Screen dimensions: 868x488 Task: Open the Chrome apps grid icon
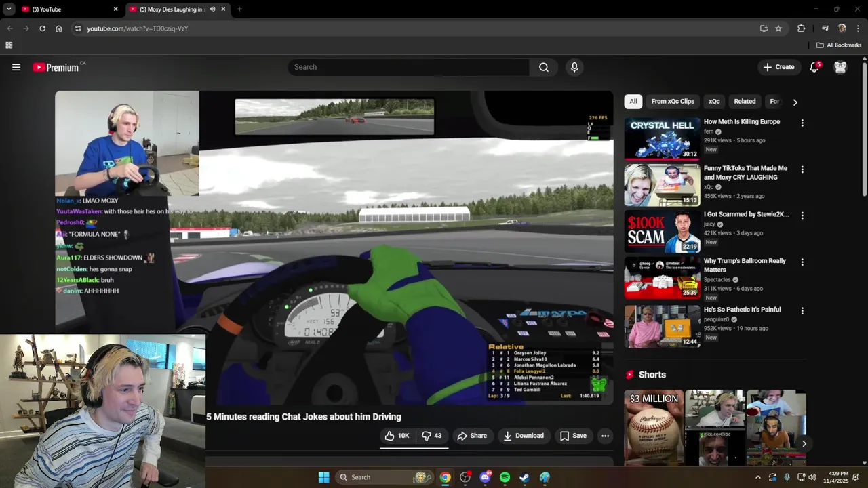pos(9,45)
